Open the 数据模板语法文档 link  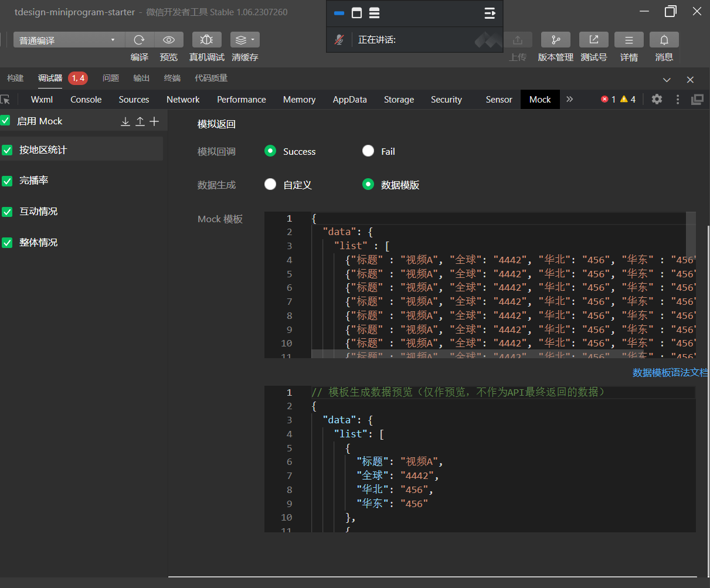[670, 373]
